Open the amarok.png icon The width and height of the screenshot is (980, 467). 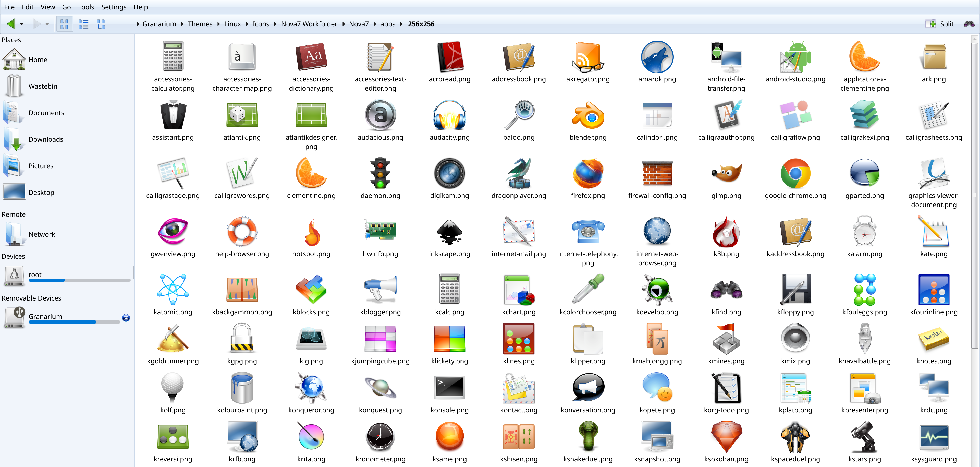(657, 57)
